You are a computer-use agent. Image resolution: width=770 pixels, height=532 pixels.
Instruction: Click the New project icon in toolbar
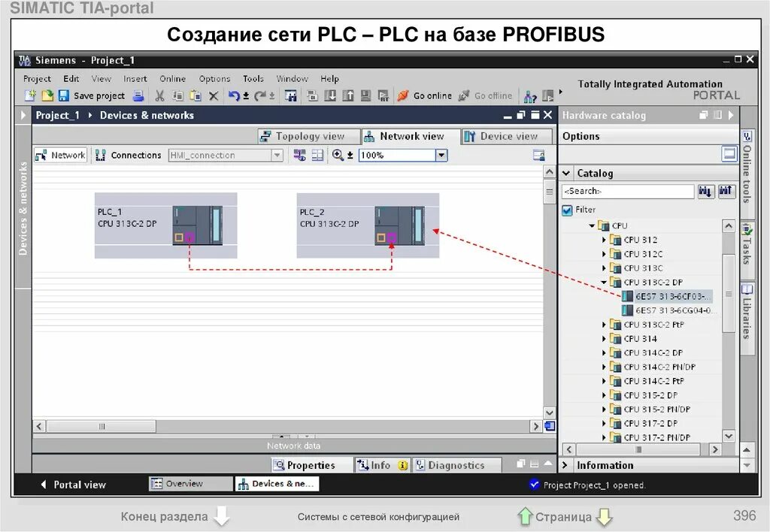click(30, 95)
